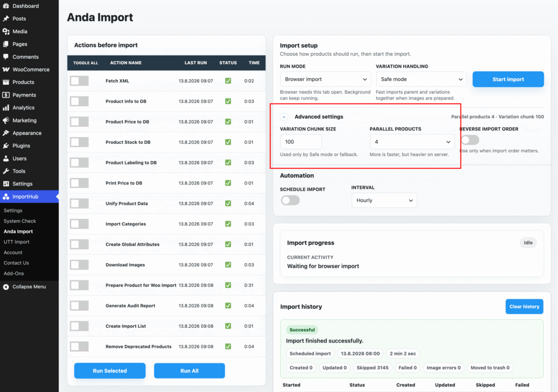Toggle the Fetch XML action switch
558x392 pixels.
[x=80, y=81]
